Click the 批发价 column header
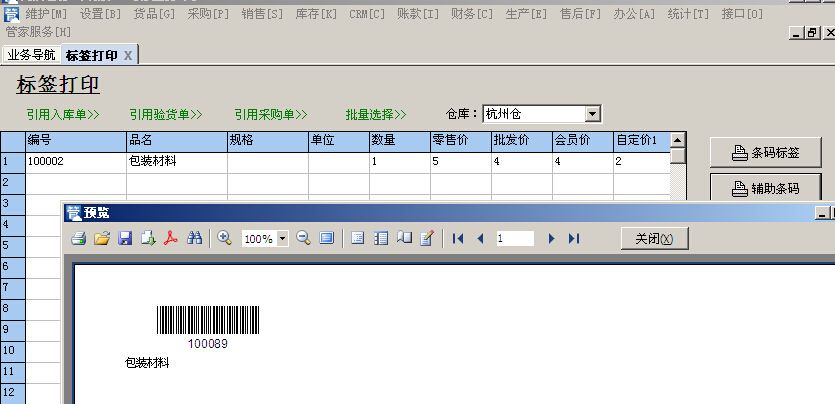Image resolution: width=835 pixels, height=404 pixels. [x=521, y=141]
